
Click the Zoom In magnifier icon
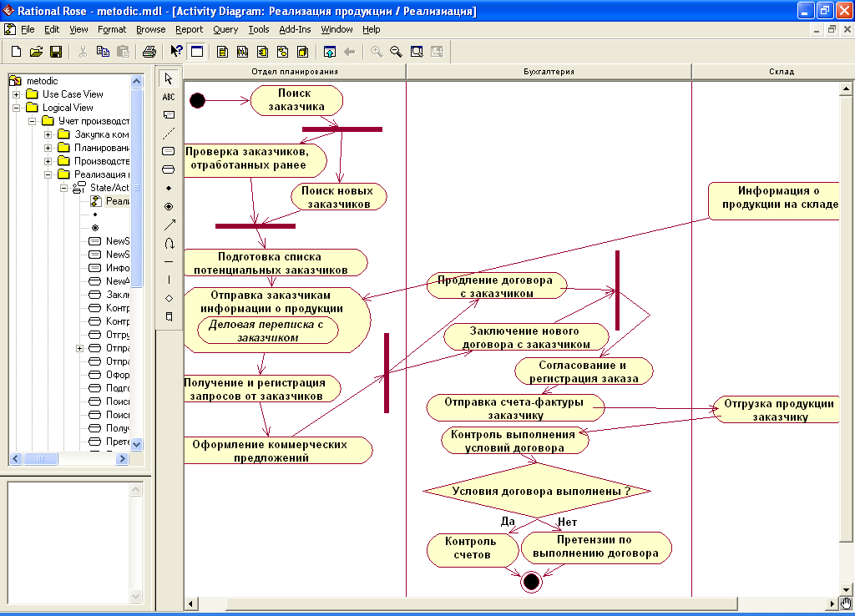(377, 52)
